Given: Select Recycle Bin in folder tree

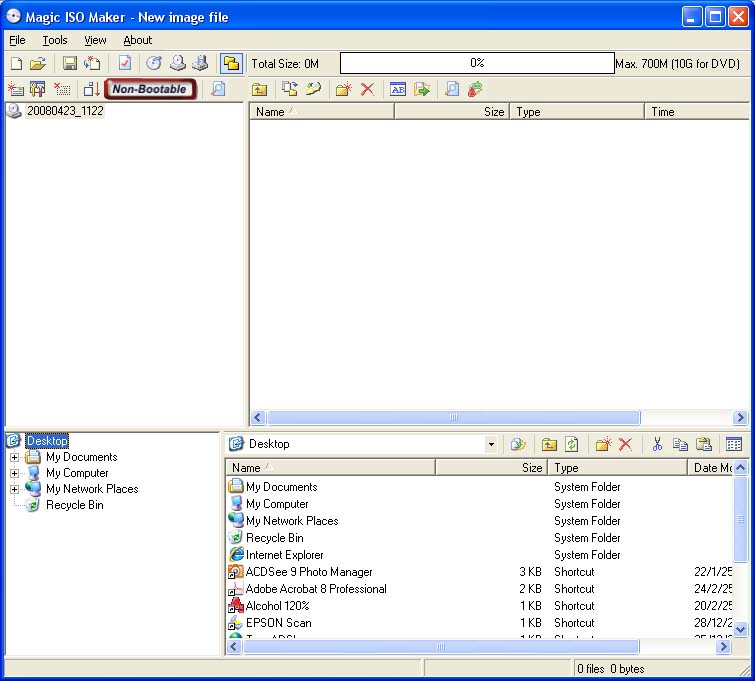Looking at the screenshot, I should coord(75,505).
